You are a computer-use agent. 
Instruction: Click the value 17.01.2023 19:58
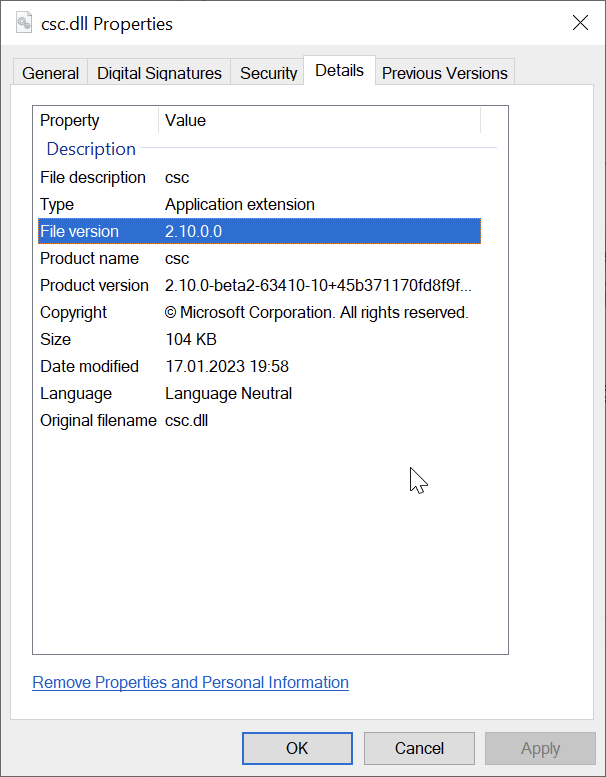pos(227,367)
